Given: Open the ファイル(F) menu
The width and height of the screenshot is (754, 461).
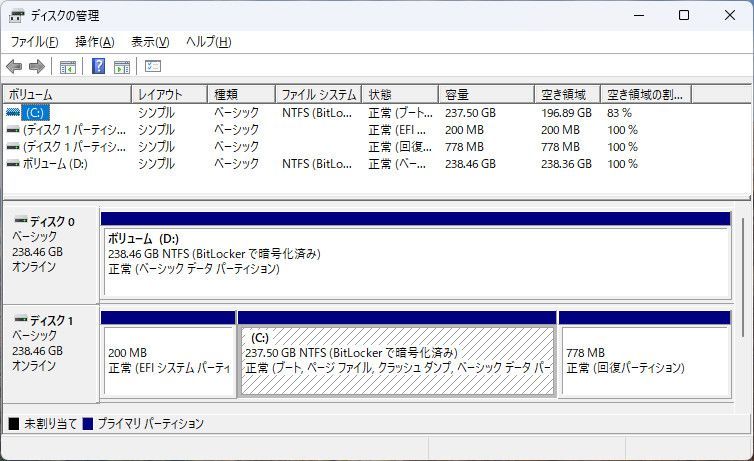Looking at the screenshot, I should pyautogui.click(x=34, y=42).
